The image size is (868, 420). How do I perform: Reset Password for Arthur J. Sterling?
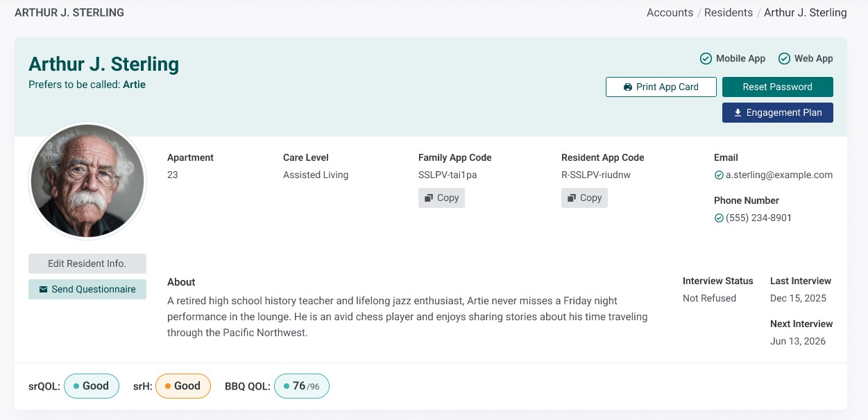778,87
